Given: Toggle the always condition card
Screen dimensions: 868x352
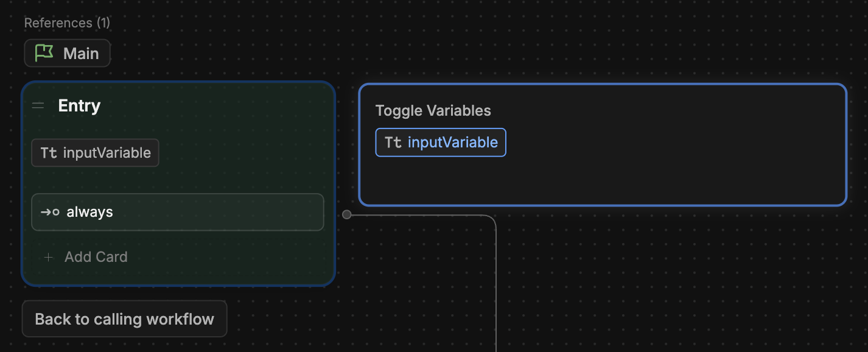Looking at the screenshot, I should (x=177, y=212).
